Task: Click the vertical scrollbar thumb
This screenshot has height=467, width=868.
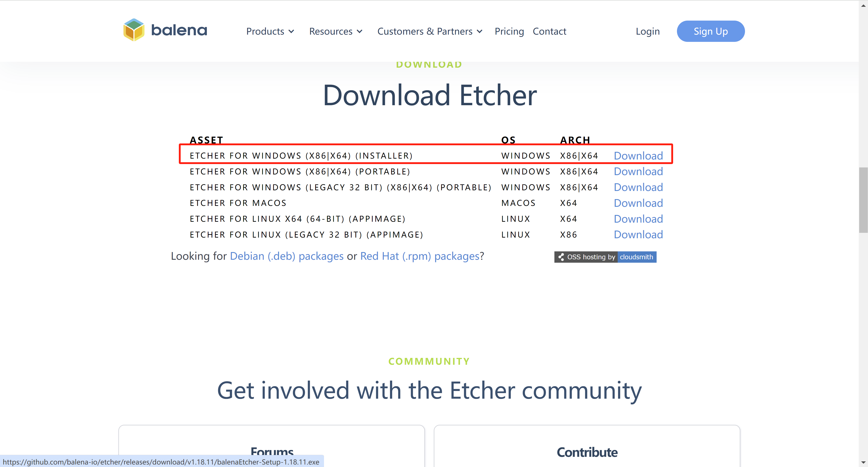Action: tap(863, 200)
